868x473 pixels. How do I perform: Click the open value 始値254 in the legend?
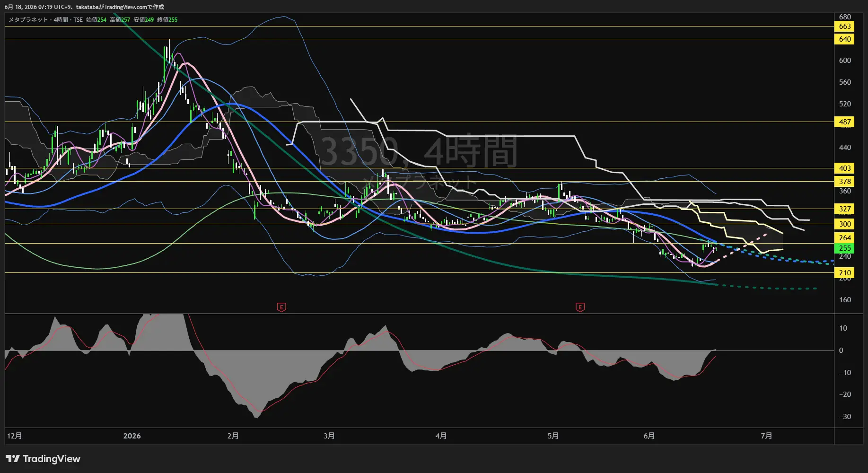pos(96,20)
